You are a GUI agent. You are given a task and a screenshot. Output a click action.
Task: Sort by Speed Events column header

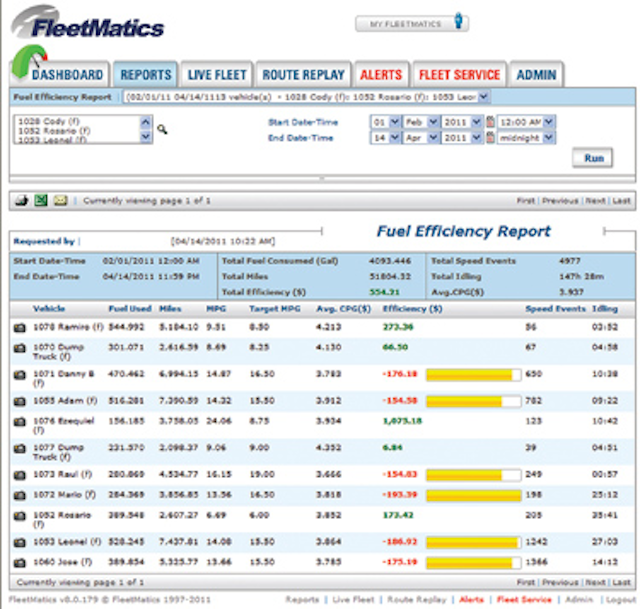click(x=555, y=309)
